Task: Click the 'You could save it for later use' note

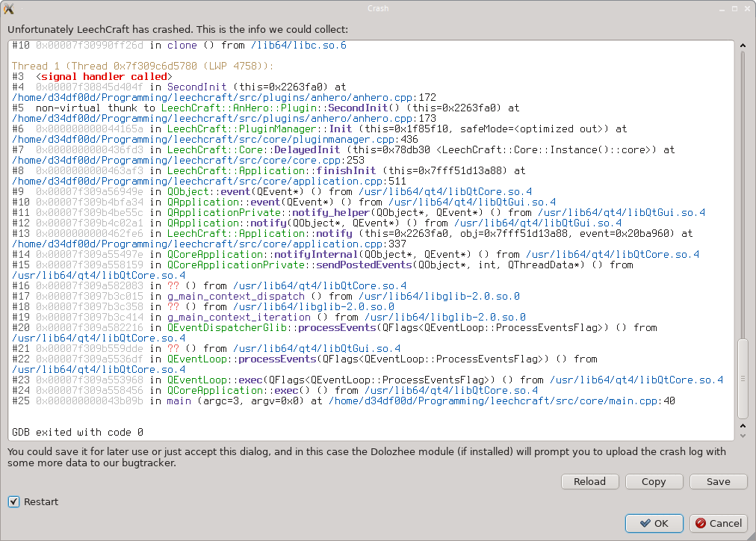Action: (367, 457)
